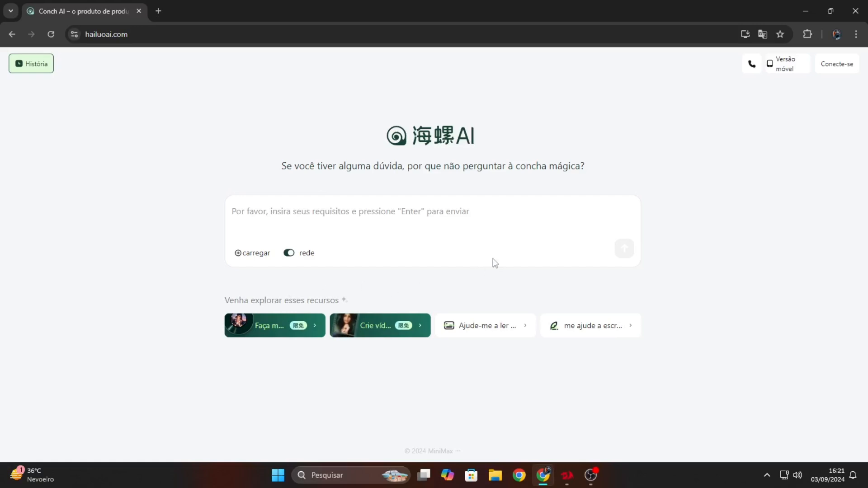Screen dimensions: 868x488
Task: Click the Conecte-se login button
Action: pyautogui.click(x=837, y=64)
